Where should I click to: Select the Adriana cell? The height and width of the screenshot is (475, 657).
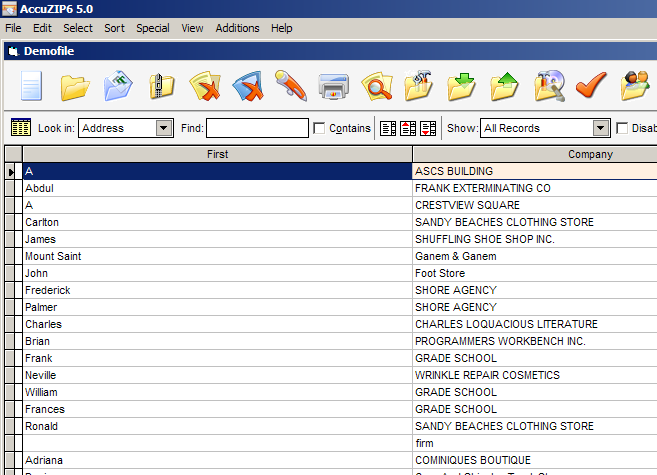(x=217, y=460)
